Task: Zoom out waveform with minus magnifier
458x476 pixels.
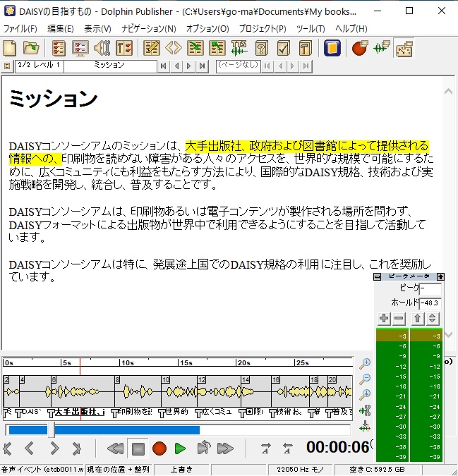Action: coord(365,379)
